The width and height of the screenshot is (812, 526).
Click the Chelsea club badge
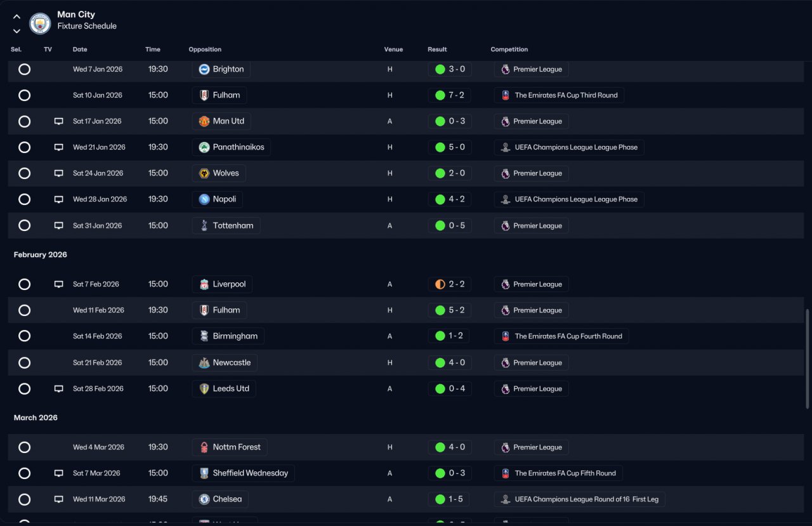204,499
